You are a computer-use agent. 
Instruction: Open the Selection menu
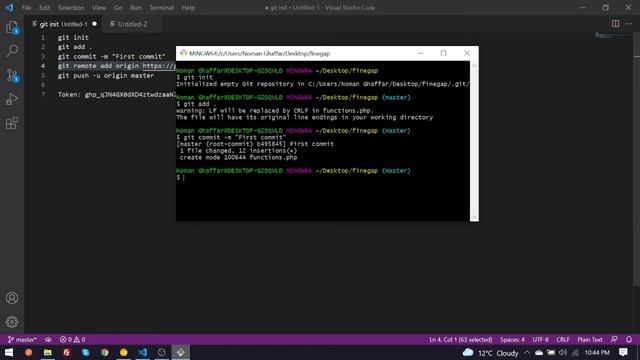pos(71,8)
